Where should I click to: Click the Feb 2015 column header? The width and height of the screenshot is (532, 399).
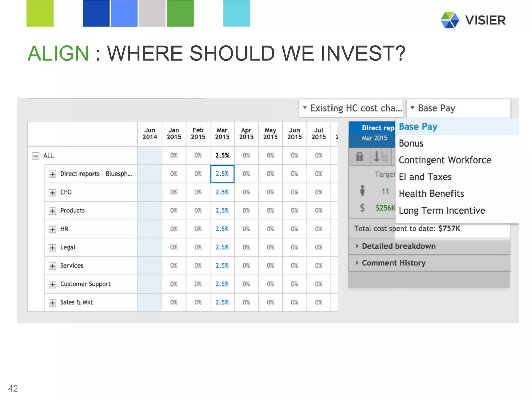198,134
